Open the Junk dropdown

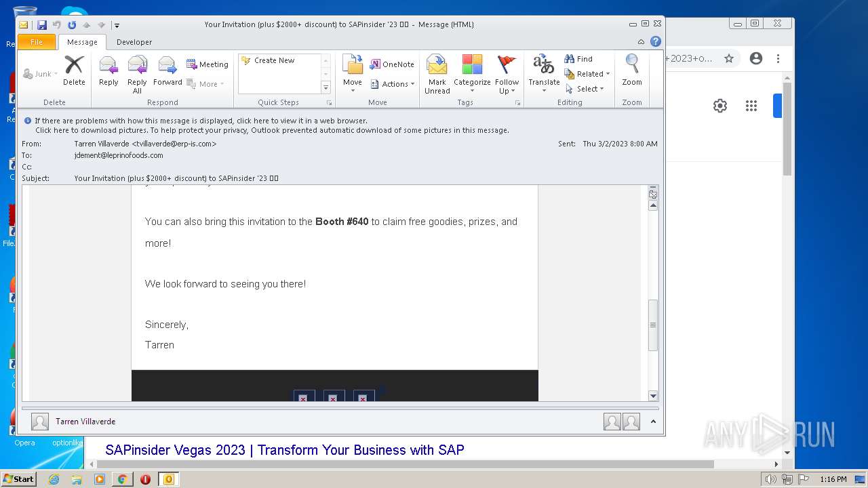[x=40, y=74]
